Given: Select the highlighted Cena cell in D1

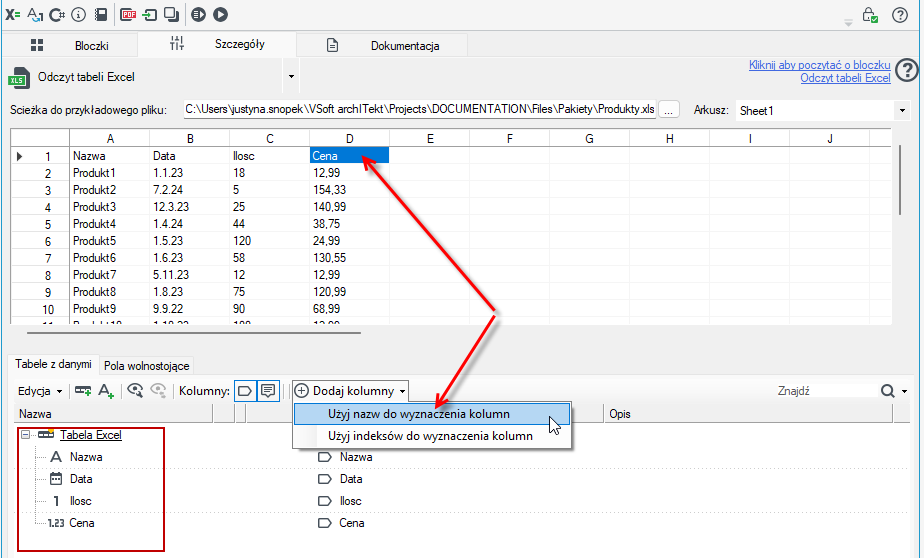Looking at the screenshot, I should (349, 156).
